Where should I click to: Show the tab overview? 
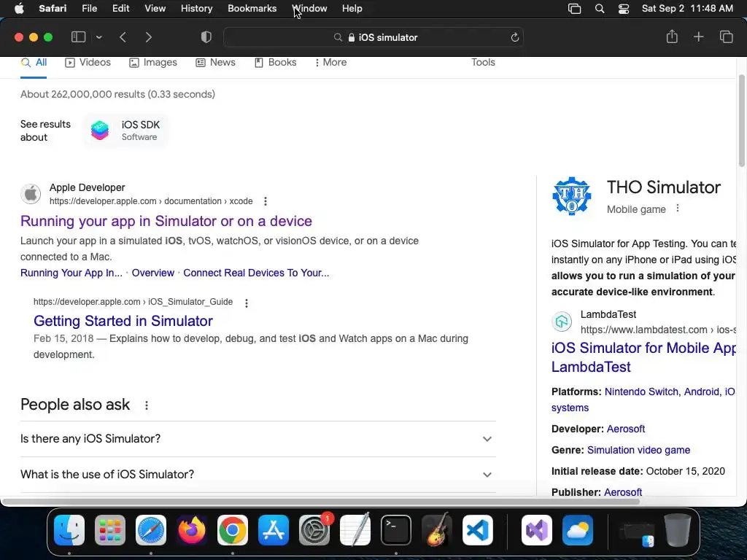click(726, 36)
